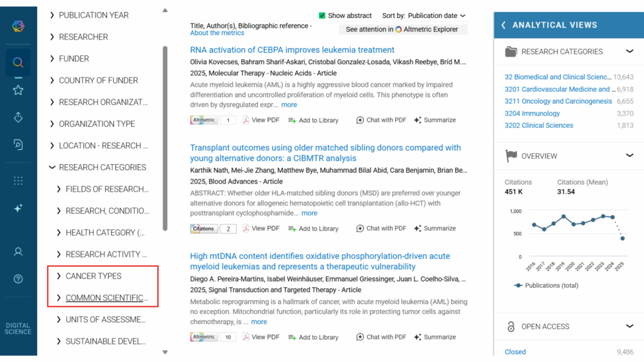The width and height of the screenshot is (644, 362).
Task: Open the search icon in left sidebar
Action: coord(18,62)
